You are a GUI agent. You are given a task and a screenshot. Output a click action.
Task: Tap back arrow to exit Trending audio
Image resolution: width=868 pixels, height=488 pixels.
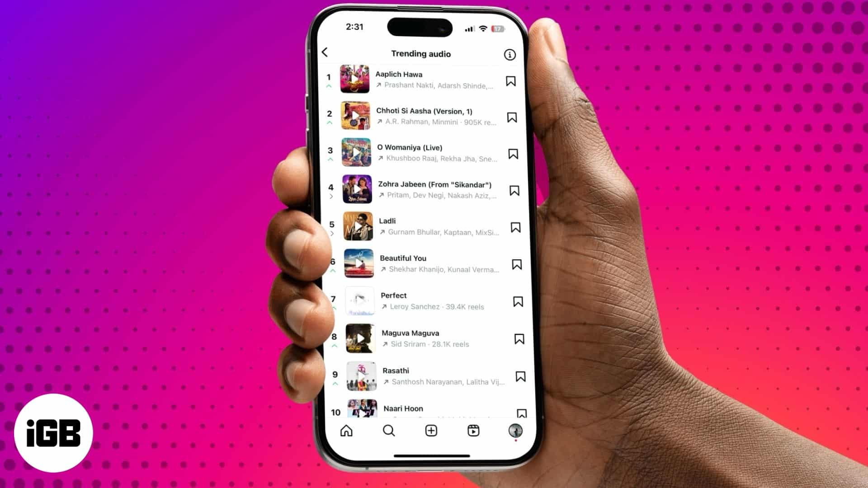[x=325, y=52]
